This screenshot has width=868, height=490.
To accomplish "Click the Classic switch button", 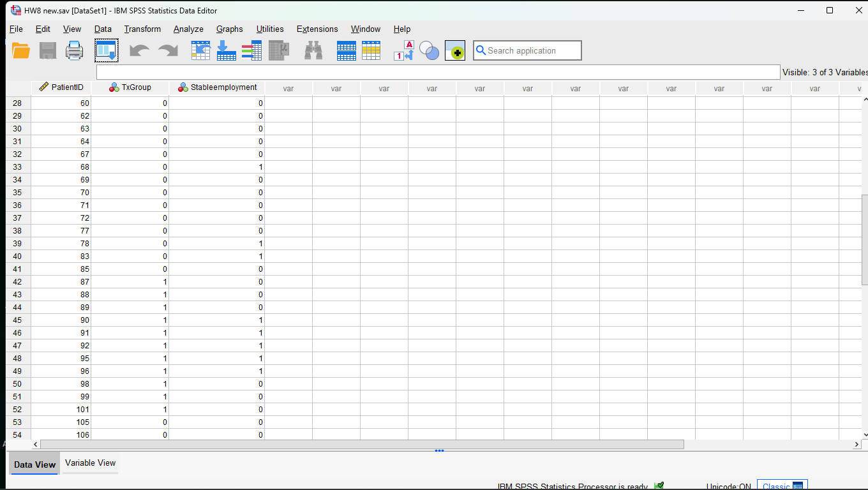I will pos(782,486).
